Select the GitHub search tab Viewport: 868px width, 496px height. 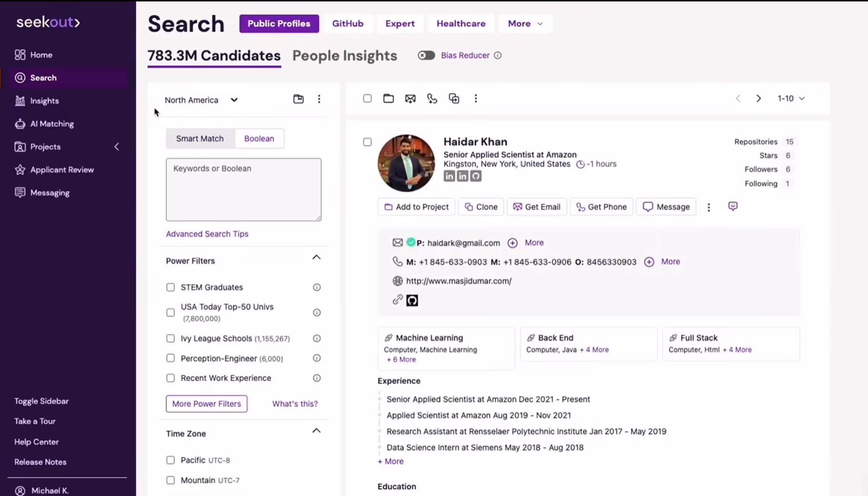[348, 23]
